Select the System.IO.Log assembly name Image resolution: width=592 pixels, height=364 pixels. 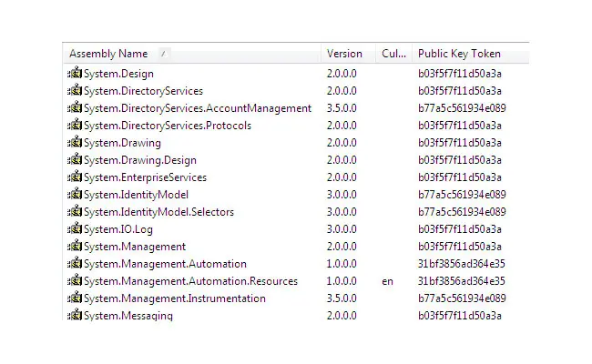pyautogui.click(x=118, y=229)
